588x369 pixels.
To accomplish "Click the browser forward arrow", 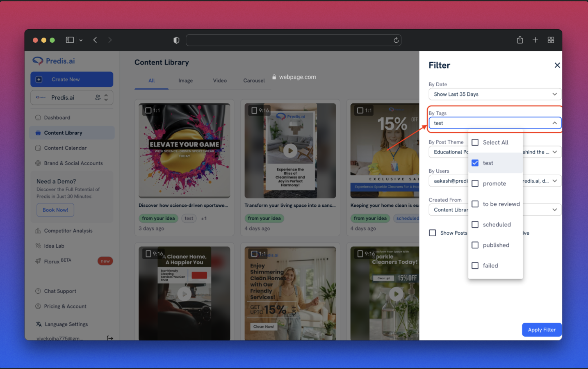I will click(110, 40).
